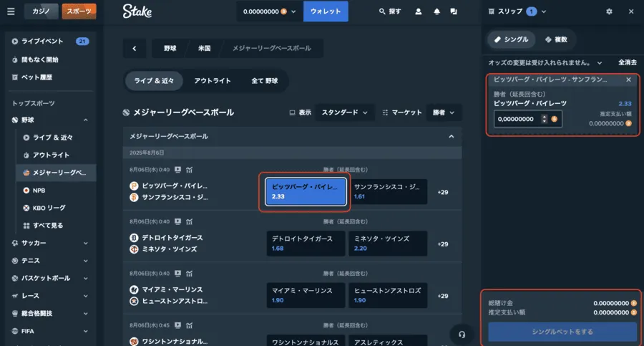Switch to カジノ section

tap(41, 11)
